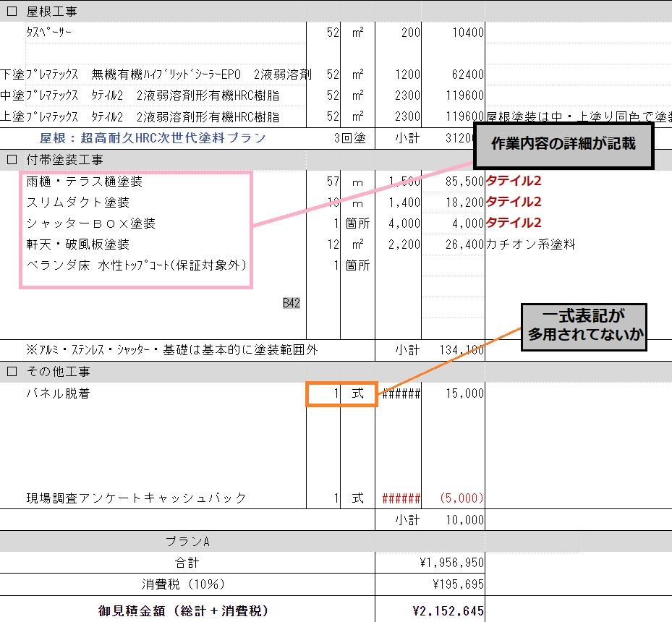
Task: Click the red タテイル2 note in シャッターＢＯＸ row
Action: pyautogui.click(x=514, y=222)
